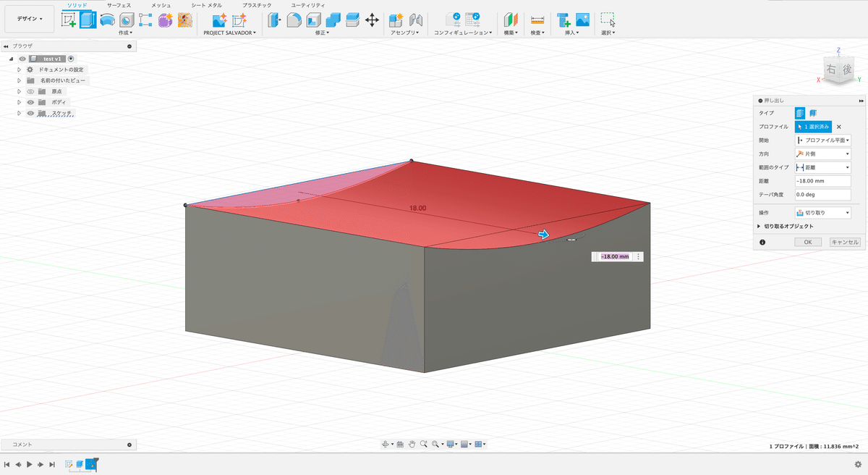Switch to the シート メタル tab
868x475 pixels.
coord(206,5)
